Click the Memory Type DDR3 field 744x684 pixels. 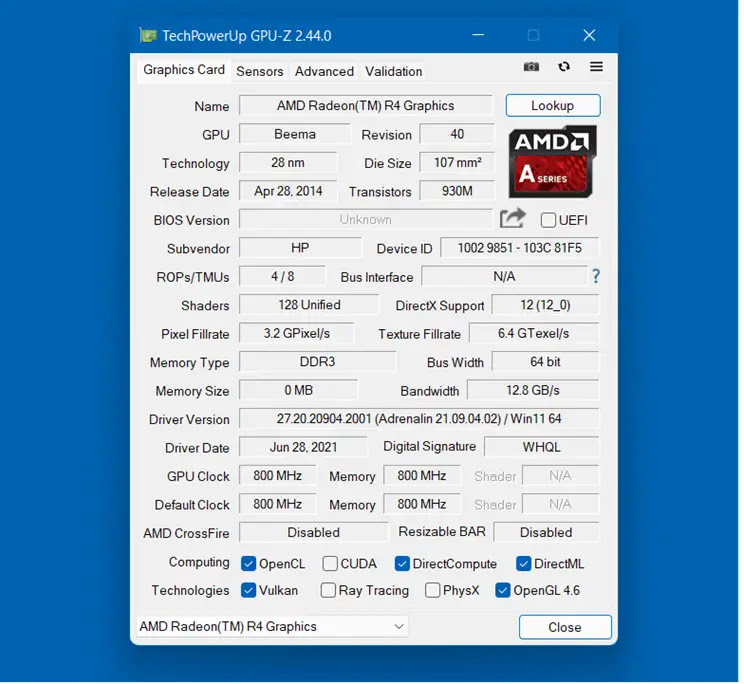pos(317,362)
